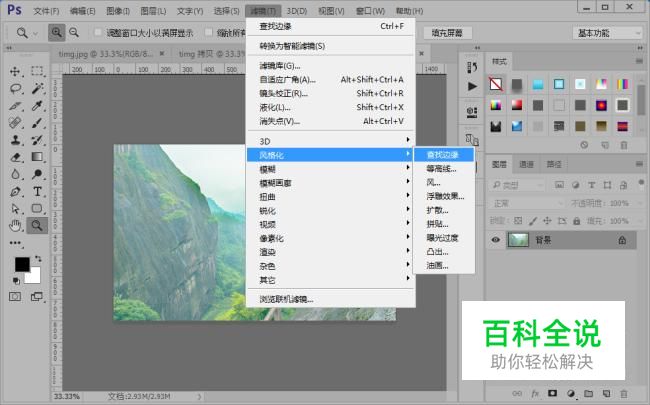Change screen mode icon
This screenshot has height=405, width=650.
[37, 296]
